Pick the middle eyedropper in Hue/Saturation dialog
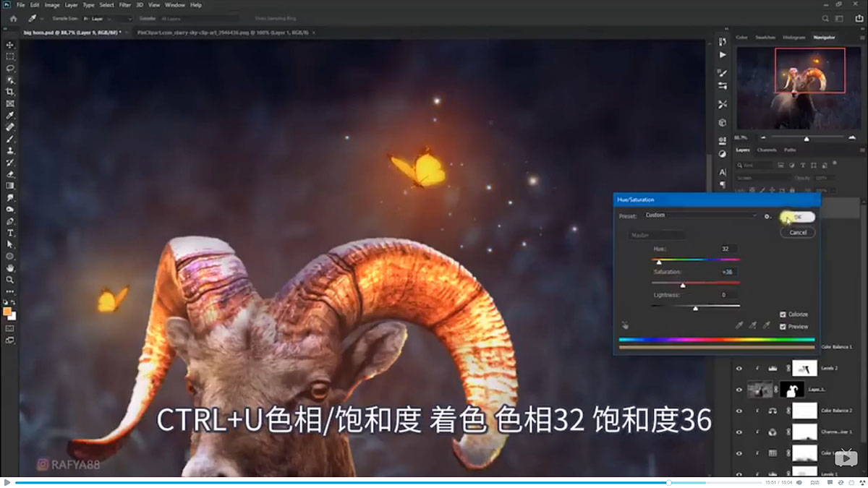 pos(752,325)
